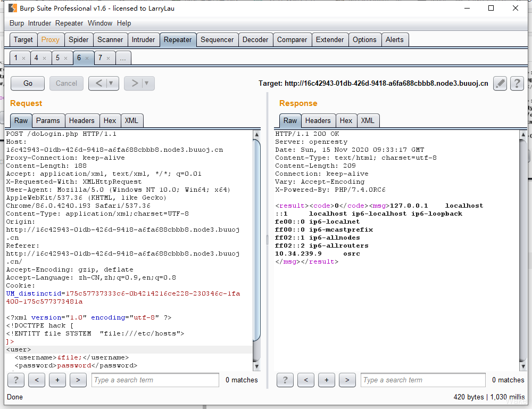532x409 pixels.
Task: Switch to the Intruder tool tab
Action: [143, 40]
